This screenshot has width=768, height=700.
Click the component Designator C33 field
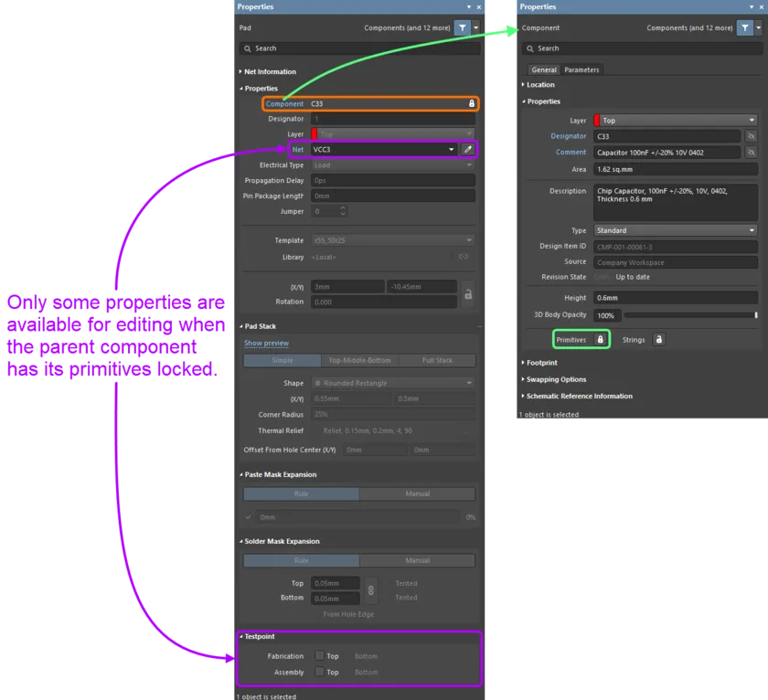click(x=667, y=136)
